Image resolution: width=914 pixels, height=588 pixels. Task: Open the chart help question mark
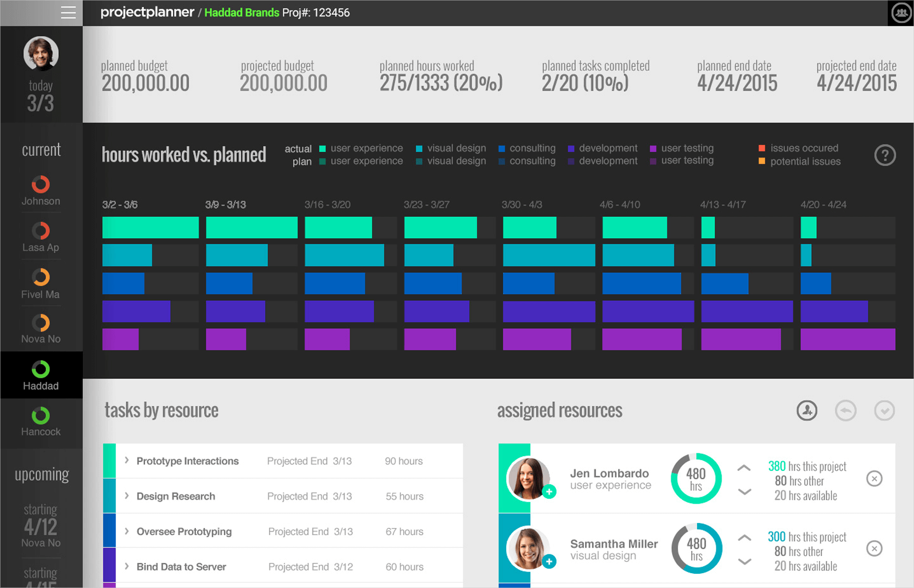click(x=885, y=155)
